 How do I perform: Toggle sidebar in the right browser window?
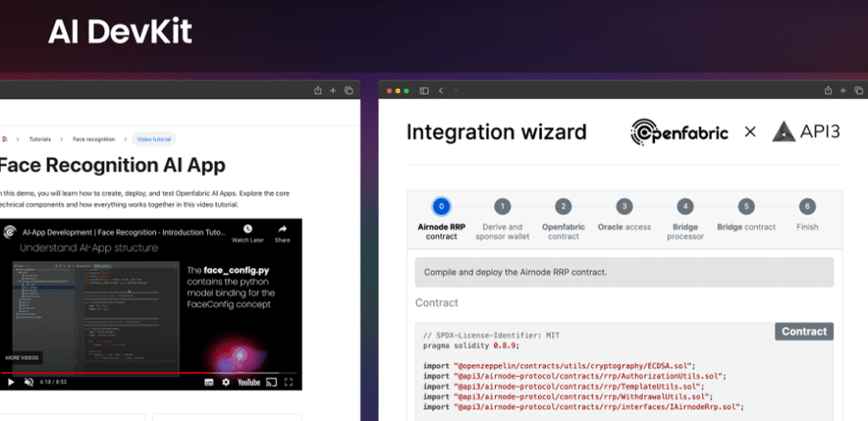424,91
